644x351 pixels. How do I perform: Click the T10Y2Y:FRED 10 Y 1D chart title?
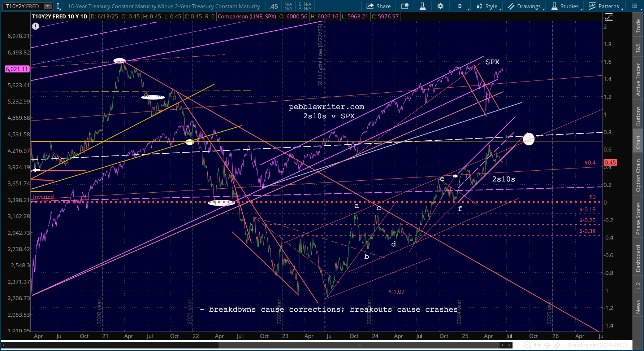point(60,17)
